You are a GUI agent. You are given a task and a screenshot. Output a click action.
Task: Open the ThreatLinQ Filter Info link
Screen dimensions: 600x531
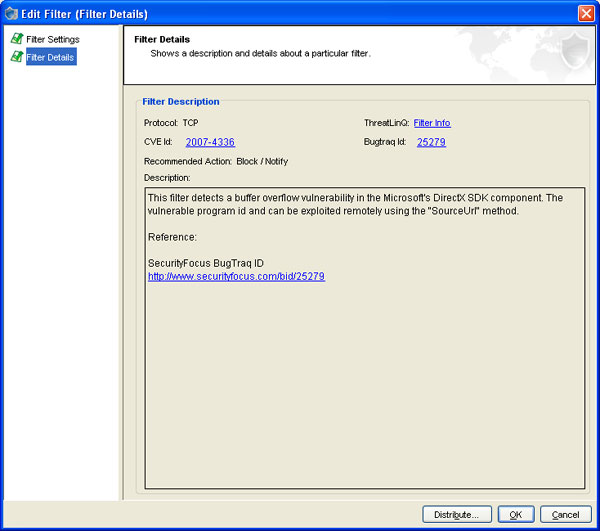(432, 123)
